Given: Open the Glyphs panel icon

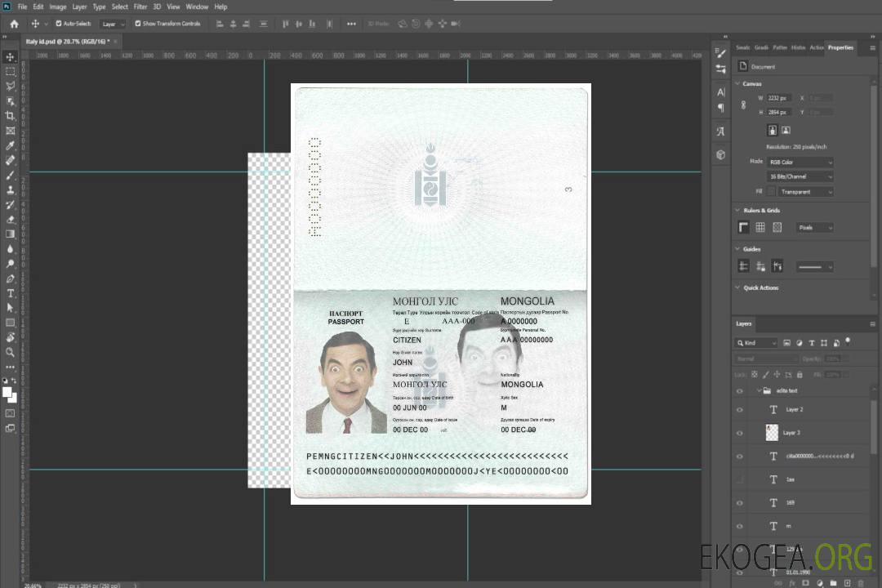Looking at the screenshot, I should coord(721,131).
